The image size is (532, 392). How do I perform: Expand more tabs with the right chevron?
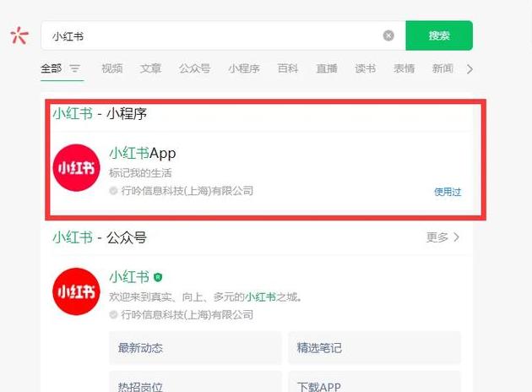[x=470, y=69]
